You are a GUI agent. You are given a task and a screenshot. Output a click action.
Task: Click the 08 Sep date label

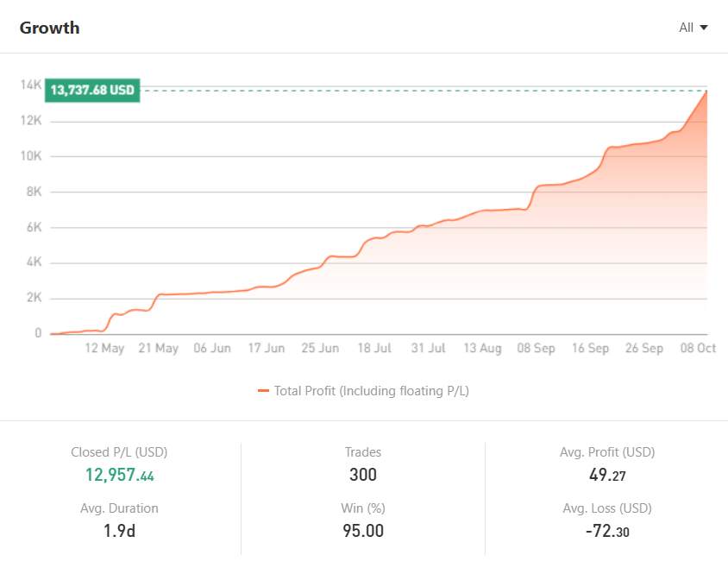(536, 349)
